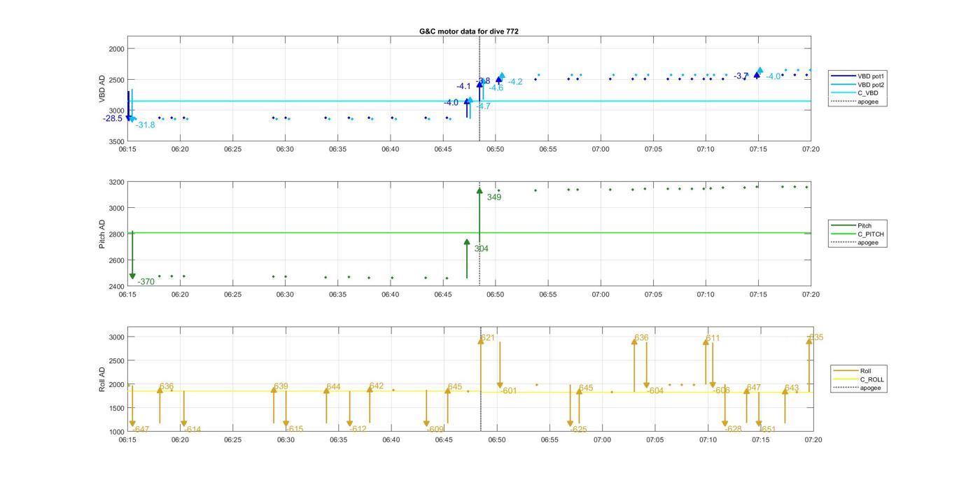Click the 'VBD AD' y-axis label

101,89
